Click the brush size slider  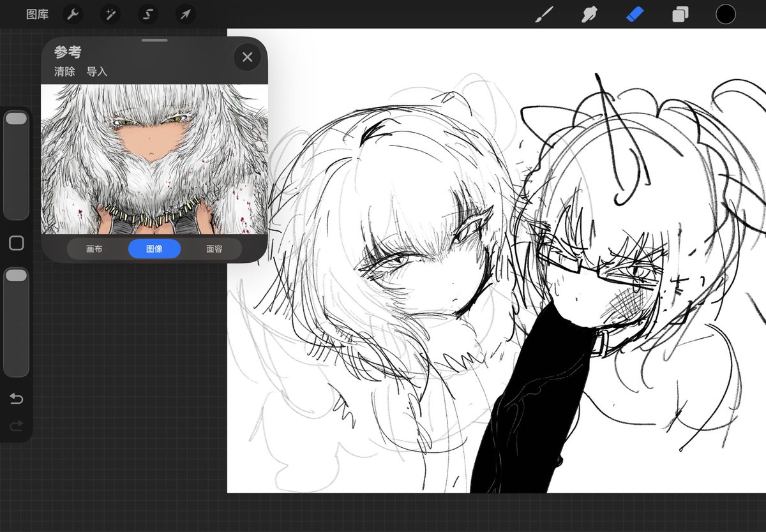coord(16,165)
